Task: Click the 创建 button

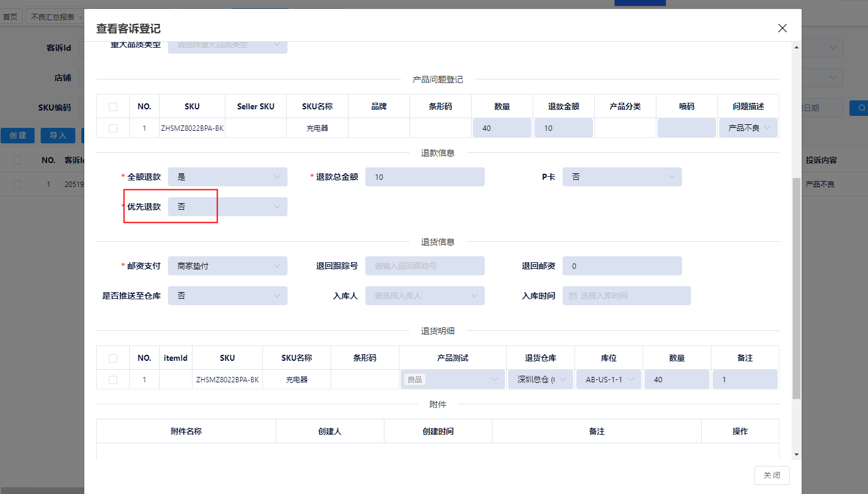Action: (x=17, y=136)
